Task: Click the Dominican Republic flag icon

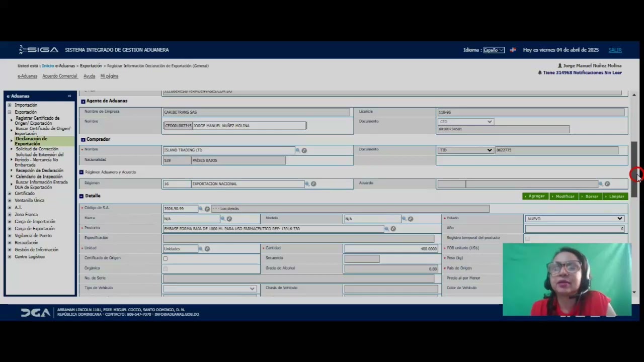Action: point(513,50)
